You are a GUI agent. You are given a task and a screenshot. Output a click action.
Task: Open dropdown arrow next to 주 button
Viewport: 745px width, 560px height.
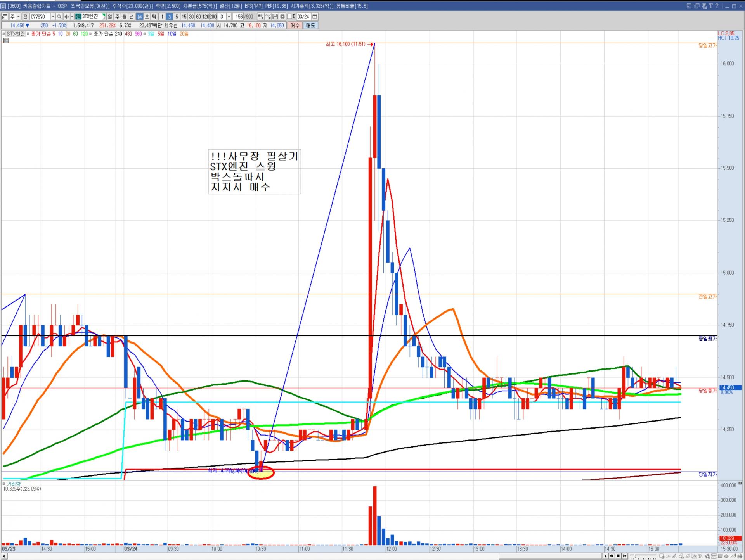click(18, 17)
